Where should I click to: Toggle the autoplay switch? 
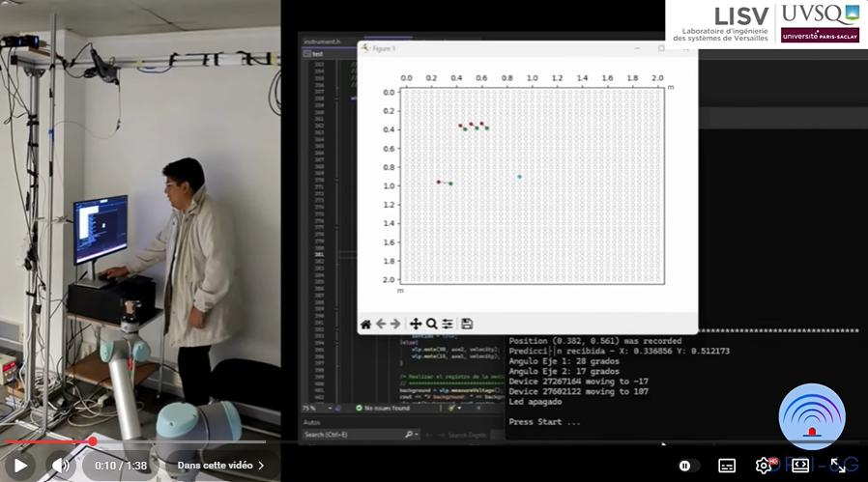coord(686,466)
